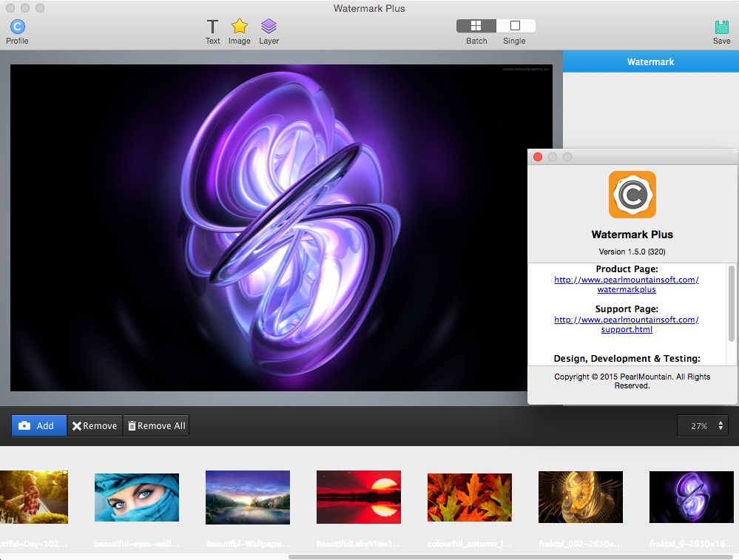Select the fraktal_9 purple fractal thumbnail
This screenshot has height=560, width=739.
point(692,497)
